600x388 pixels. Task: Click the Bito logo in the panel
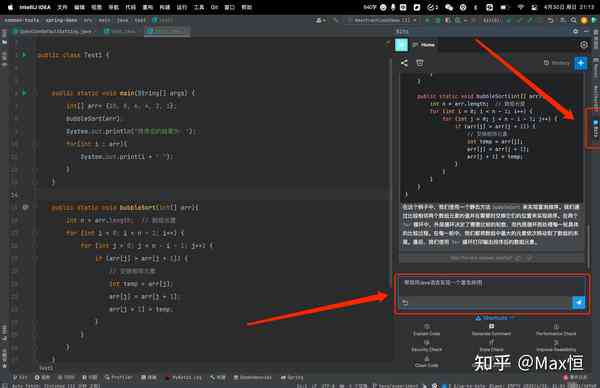click(401, 45)
